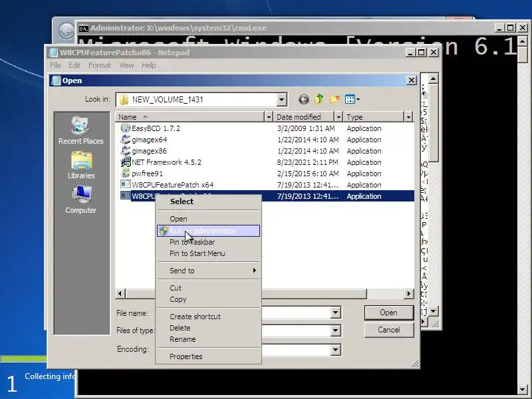Choose Copy in context menu

coord(208,299)
